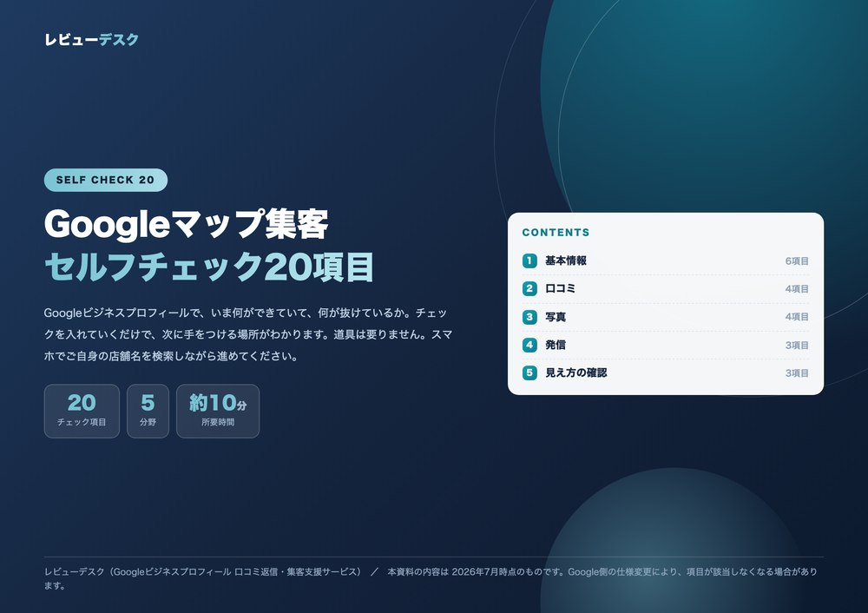Click the レビューデスク logo
This screenshot has height=613, width=868.
(x=91, y=39)
